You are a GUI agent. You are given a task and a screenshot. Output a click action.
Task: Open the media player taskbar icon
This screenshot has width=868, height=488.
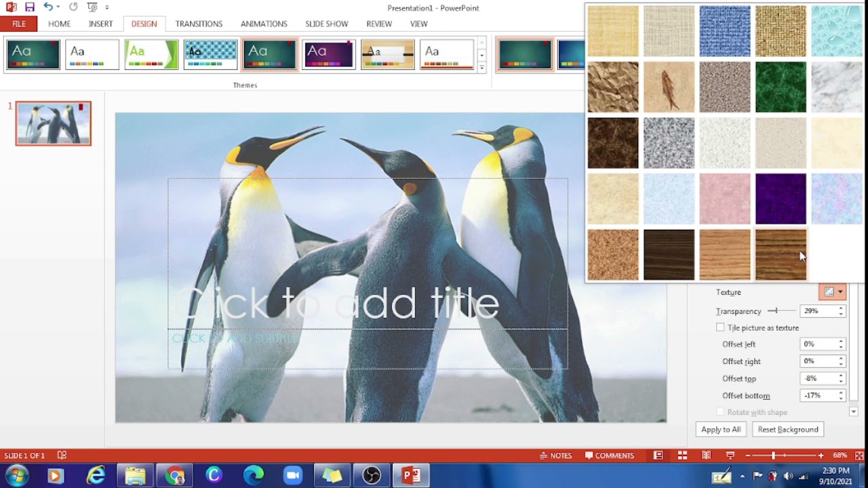[x=56, y=476]
